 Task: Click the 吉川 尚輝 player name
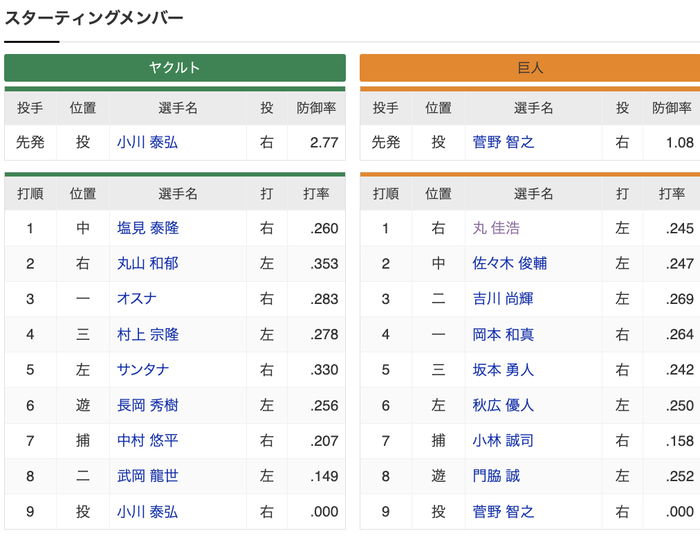[503, 299]
